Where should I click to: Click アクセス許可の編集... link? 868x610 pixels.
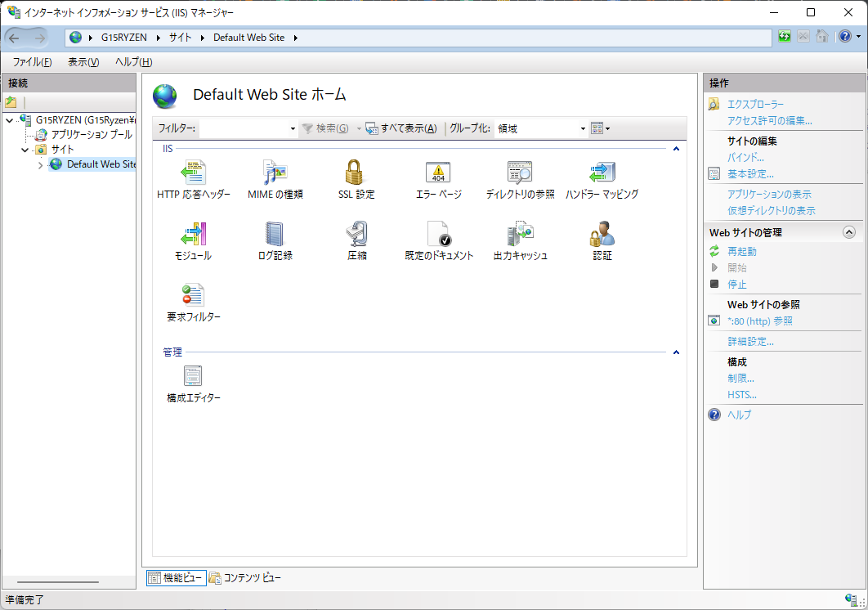[x=769, y=121]
